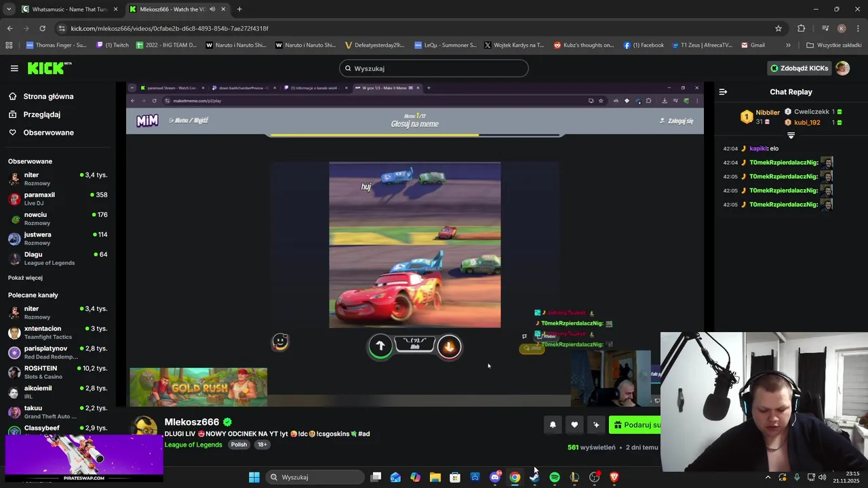Toggle notification bell for Mlekosz666
The image size is (868, 488).
553,425
